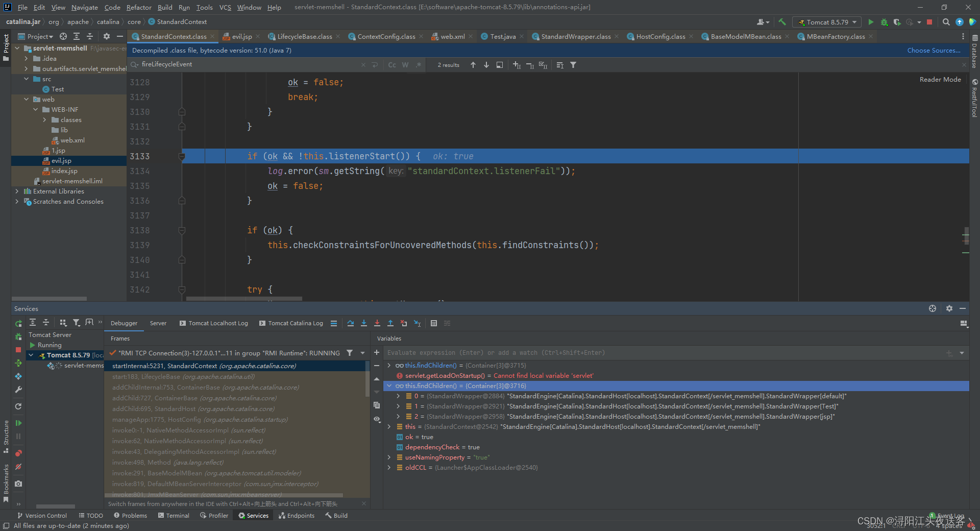Image resolution: width=980 pixels, height=531 pixels.
Task: Click the Build Project hammer icon
Action: [x=782, y=22]
